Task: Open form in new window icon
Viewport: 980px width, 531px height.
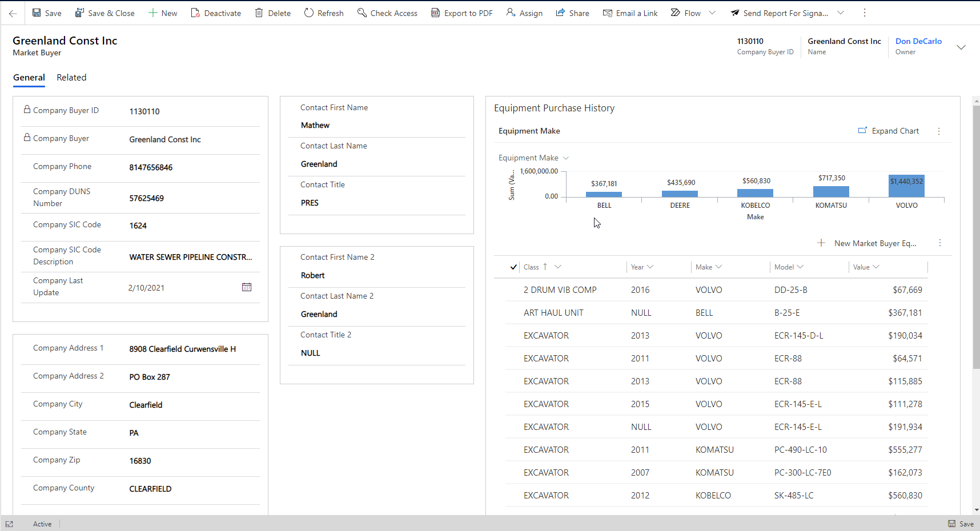Action: pos(9,524)
